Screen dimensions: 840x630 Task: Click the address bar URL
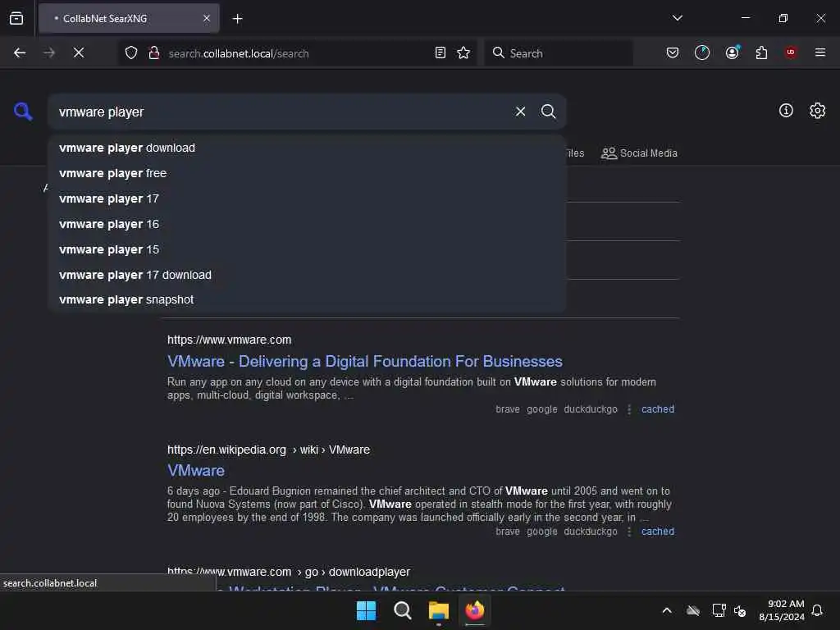click(x=239, y=53)
